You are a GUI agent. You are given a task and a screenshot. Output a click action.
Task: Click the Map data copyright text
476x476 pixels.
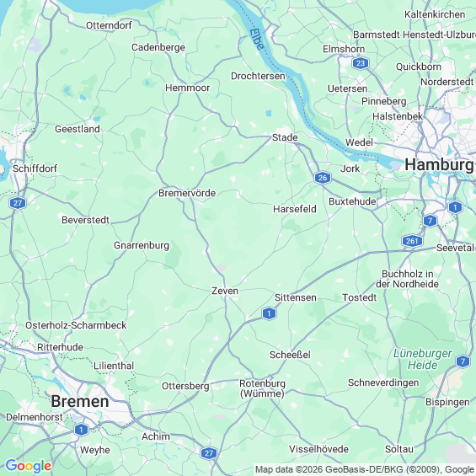[x=365, y=469]
